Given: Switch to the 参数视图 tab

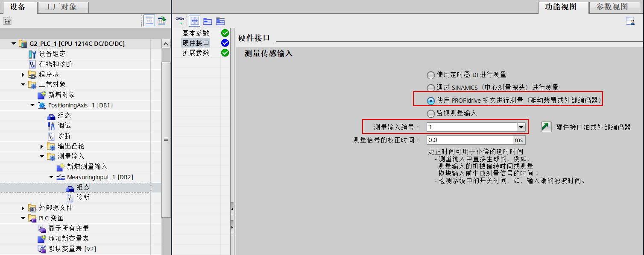Looking at the screenshot, I should (x=614, y=7).
